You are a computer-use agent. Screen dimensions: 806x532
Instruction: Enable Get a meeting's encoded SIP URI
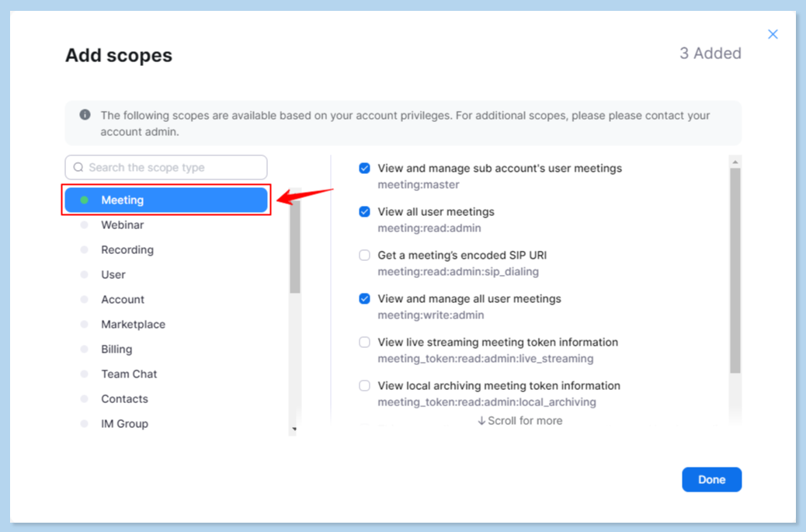[364, 256]
